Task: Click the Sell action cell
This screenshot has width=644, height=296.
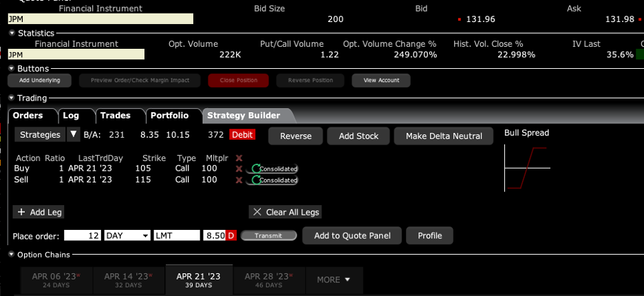Action: pos(21,180)
